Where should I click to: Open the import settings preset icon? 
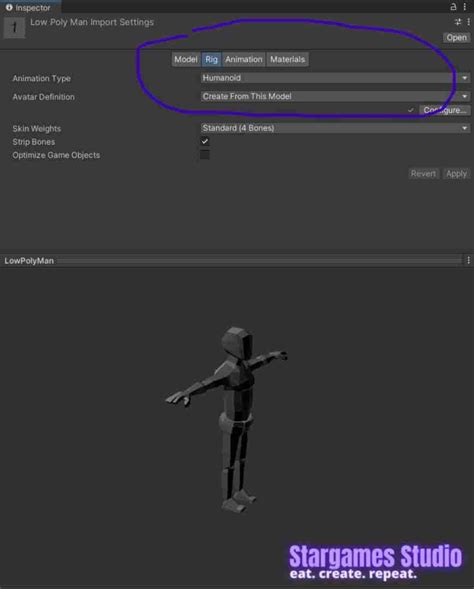[x=458, y=22]
